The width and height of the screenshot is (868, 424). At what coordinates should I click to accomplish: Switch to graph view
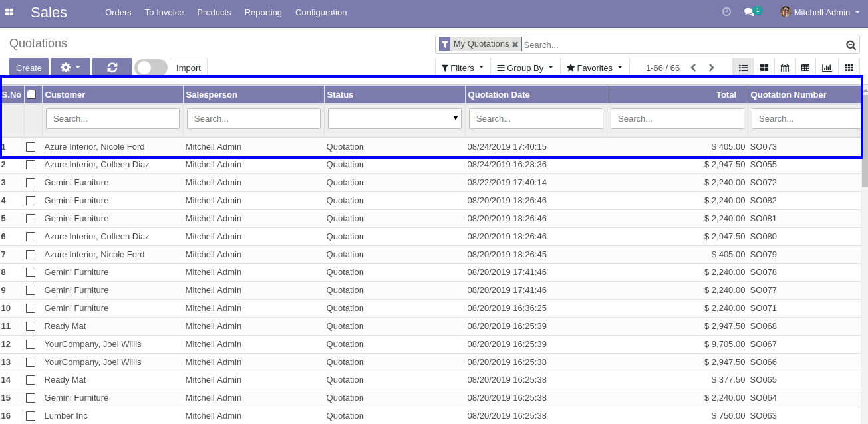[x=827, y=68]
